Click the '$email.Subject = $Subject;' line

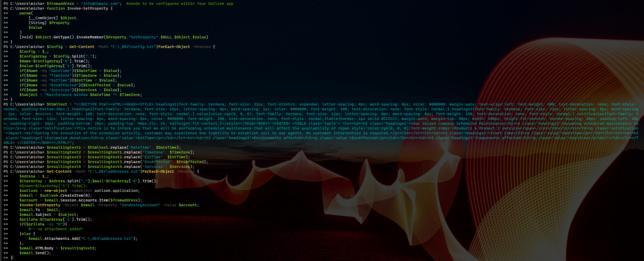click(x=49, y=215)
